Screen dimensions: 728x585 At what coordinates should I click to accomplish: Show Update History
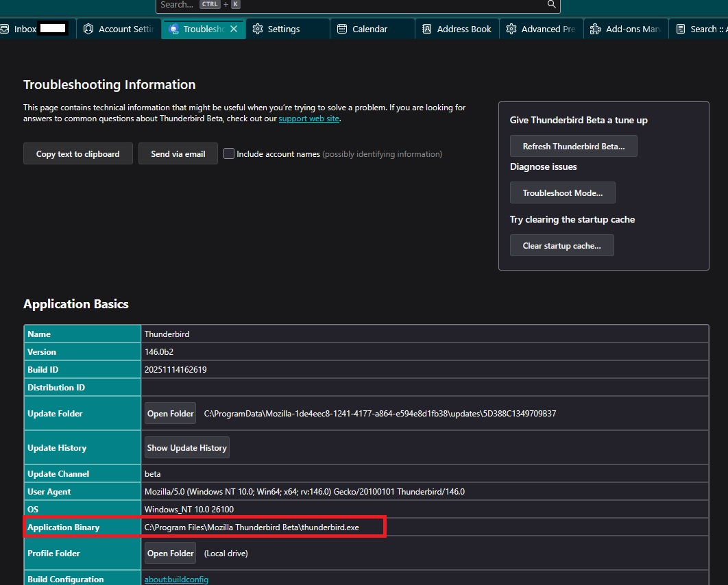pyautogui.click(x=186, y=448)
